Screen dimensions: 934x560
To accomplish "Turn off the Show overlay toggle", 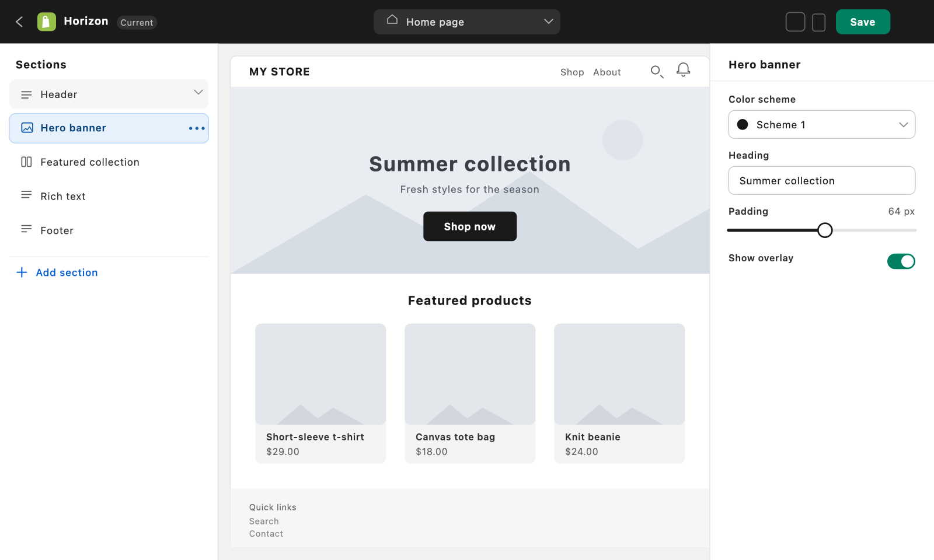I will [901, 261].
